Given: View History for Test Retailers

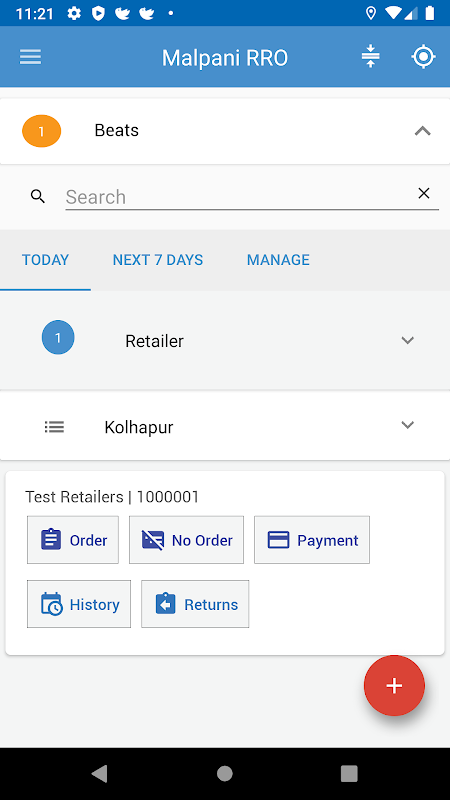Looking at the screenshot, I should 79,604.
